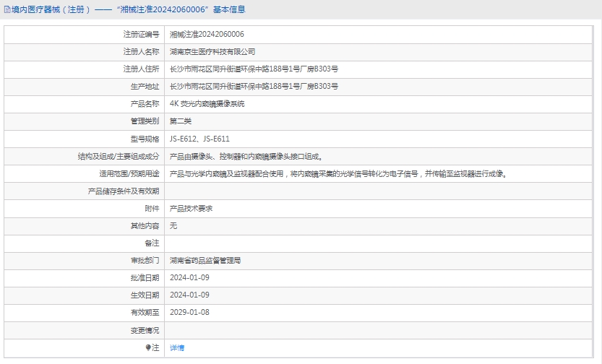This screenshot has width=602, height=364.
Task: Select registration number 湘械注准20242060006 in the table
Action: pyautogui.click(x=207, y=35)
